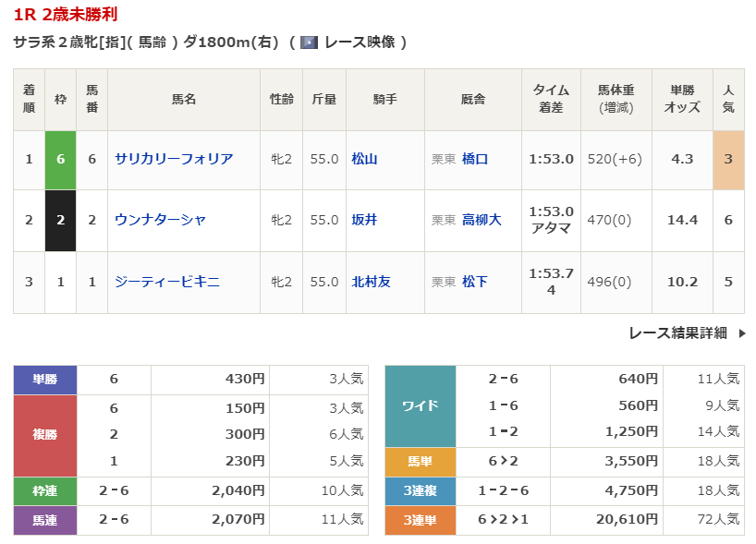Screen dimensions: 756x544
Task: Open horse サリカリーフォリア page
Action: pyautogui.click(x=174, y=159)
